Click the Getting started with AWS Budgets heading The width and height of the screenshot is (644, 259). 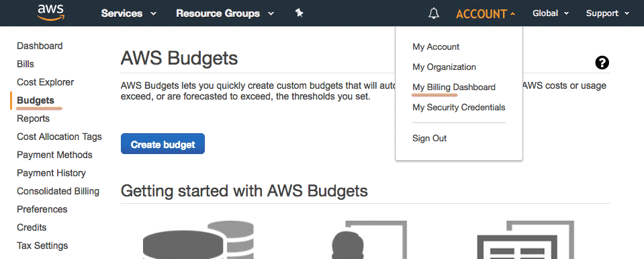click(x=244, y=191)
